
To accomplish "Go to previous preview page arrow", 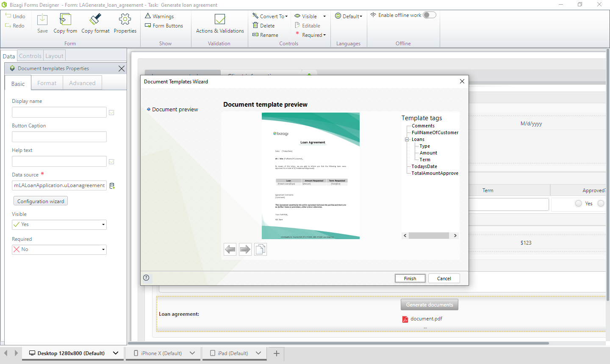I will [x=230, y=249].
